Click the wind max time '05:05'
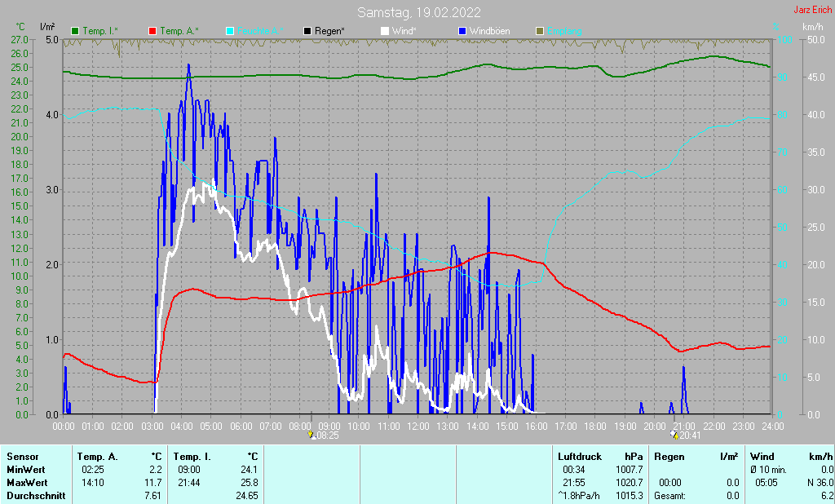Viewport: 835px width, 504px height. tap(766, 483)
